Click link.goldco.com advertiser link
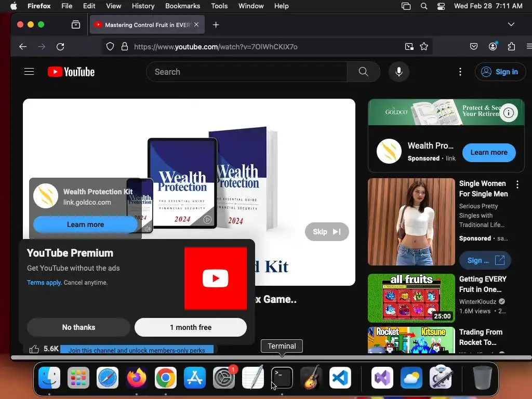532x399 pixels. (x=87, y=202)
